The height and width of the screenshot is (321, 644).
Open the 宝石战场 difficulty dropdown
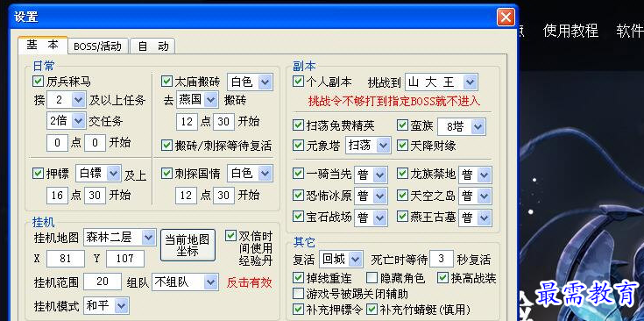[371, 217]
